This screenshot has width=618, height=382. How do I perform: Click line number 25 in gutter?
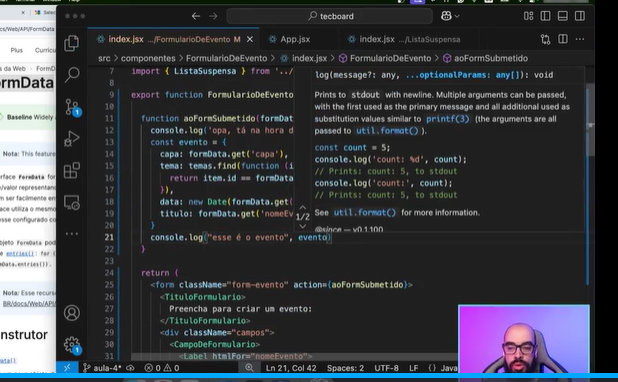(x=109, y=285)
